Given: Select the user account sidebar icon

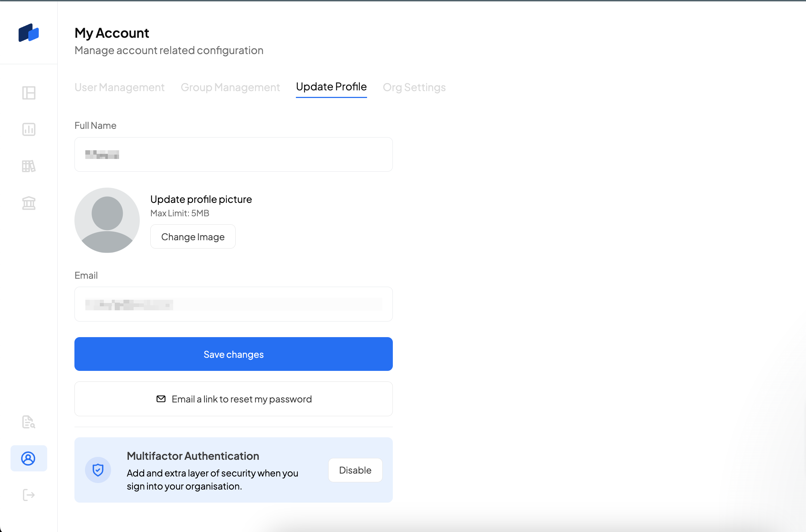Looking at the screenshot, I should point(29,458).
